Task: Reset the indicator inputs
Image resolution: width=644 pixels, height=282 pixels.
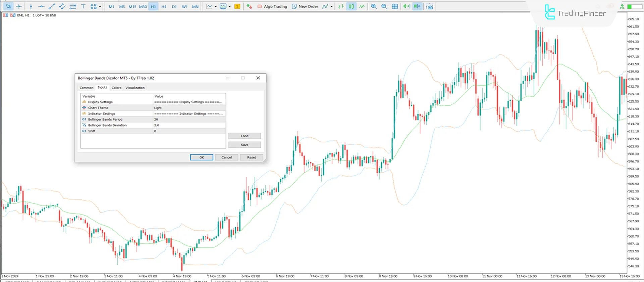Action: pos(251,157)
